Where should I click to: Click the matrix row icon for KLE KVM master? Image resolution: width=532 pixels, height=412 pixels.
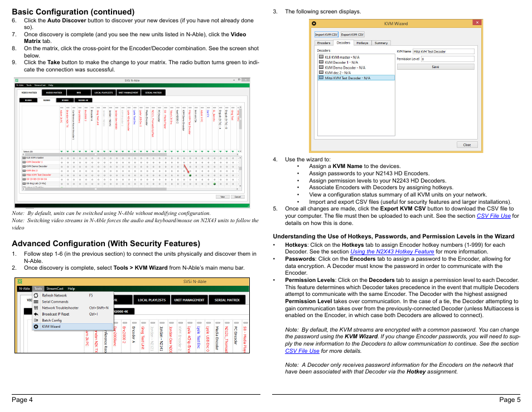24,158
